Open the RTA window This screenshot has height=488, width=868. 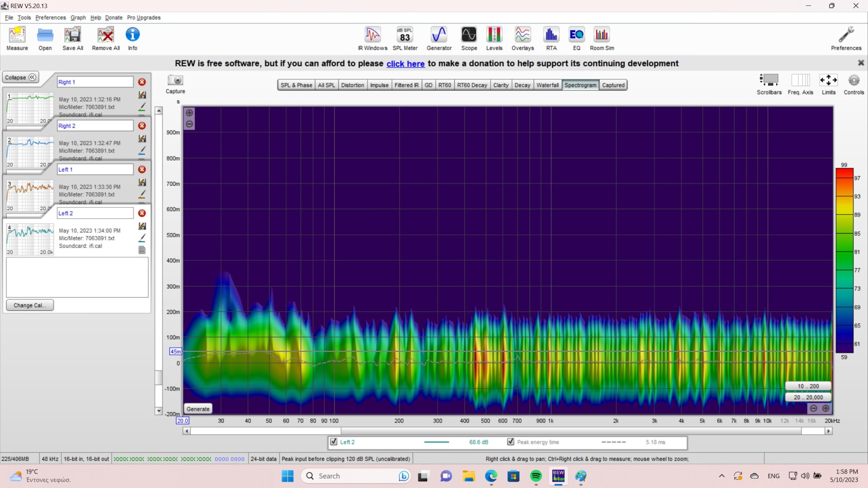(x=551, y=38)
